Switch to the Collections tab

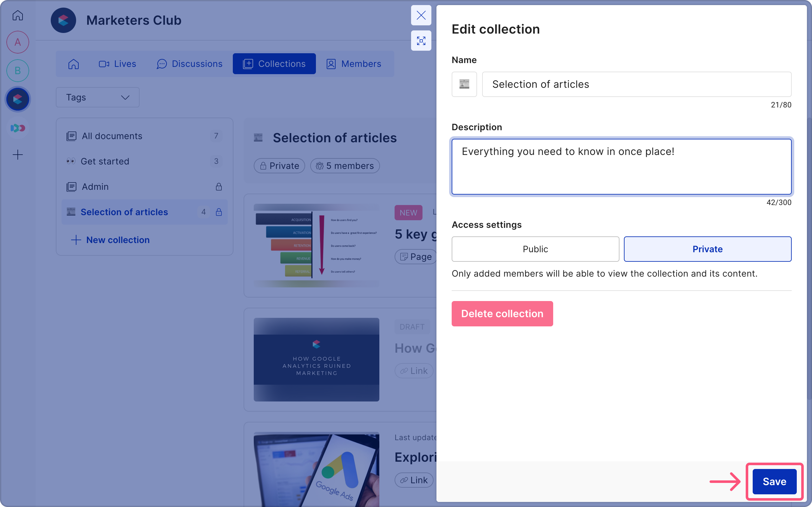[x=274, y=64]
